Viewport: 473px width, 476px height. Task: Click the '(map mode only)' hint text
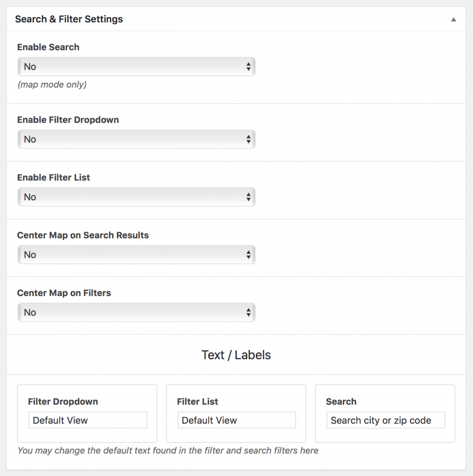click(52, 85)
